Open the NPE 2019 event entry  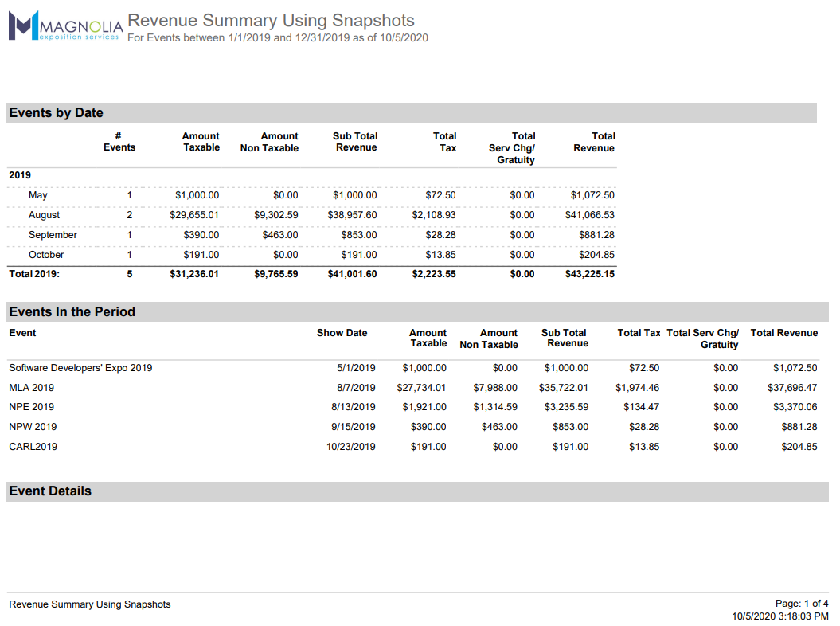(30, 407)
